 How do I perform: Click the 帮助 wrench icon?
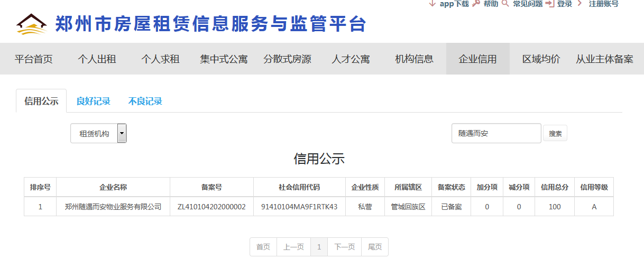[476, 3]
